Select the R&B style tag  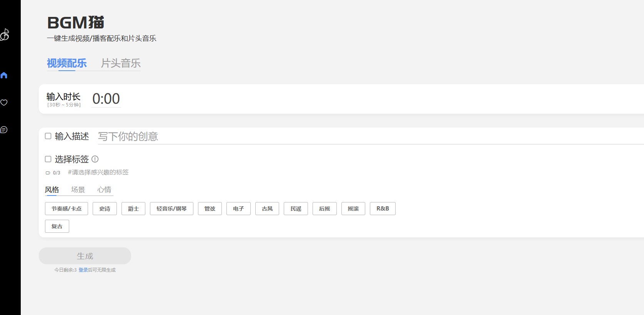point(383,209)
